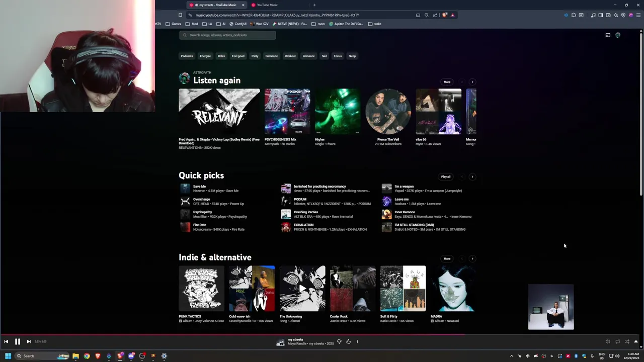
Task: Pause the currently playing song
Action: (17, 341)
